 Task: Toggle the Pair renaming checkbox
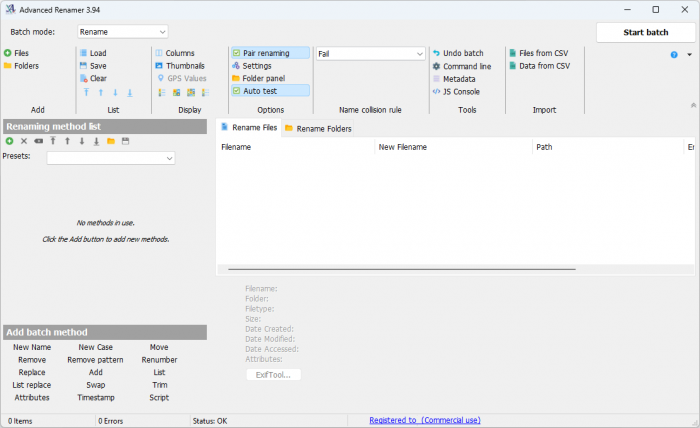[236, 53]
